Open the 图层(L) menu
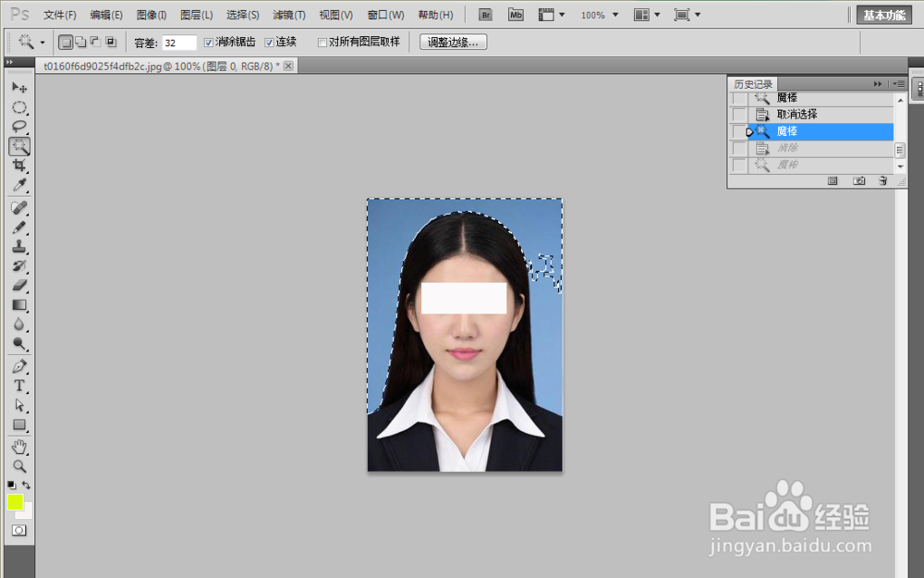924x578 pixels. [196, 16]
